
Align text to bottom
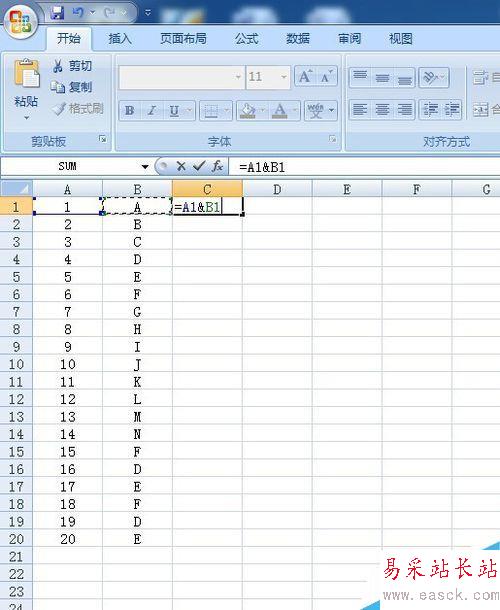[x=405, y=77]
